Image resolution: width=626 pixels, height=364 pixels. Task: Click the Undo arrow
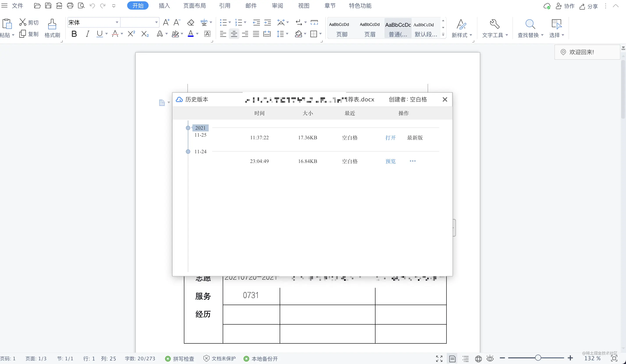[x=92, y=6]
